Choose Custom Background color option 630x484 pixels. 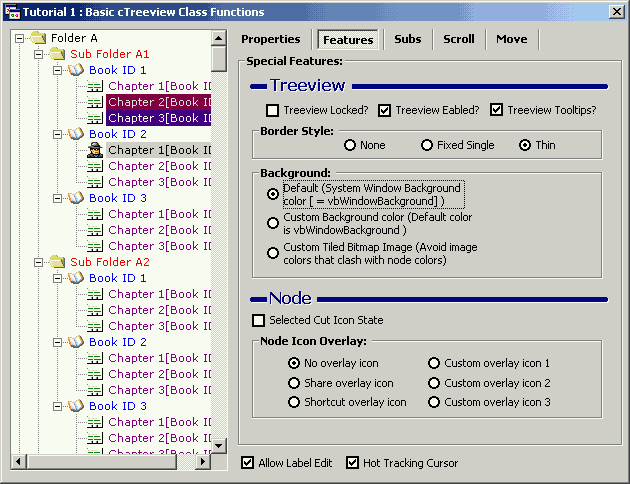pos(273,223)
